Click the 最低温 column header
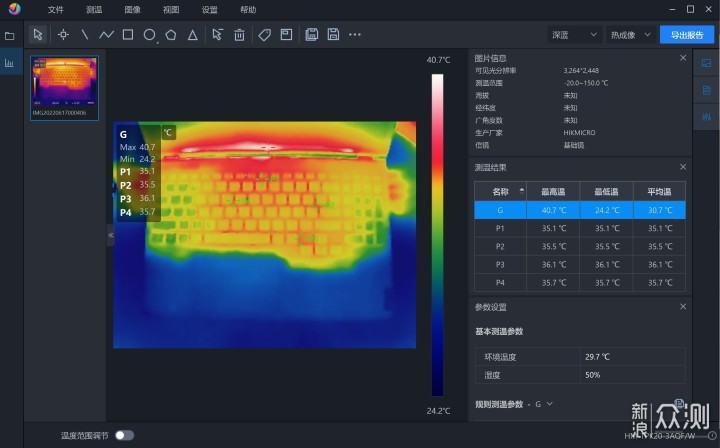 click(x=606, y=191)
